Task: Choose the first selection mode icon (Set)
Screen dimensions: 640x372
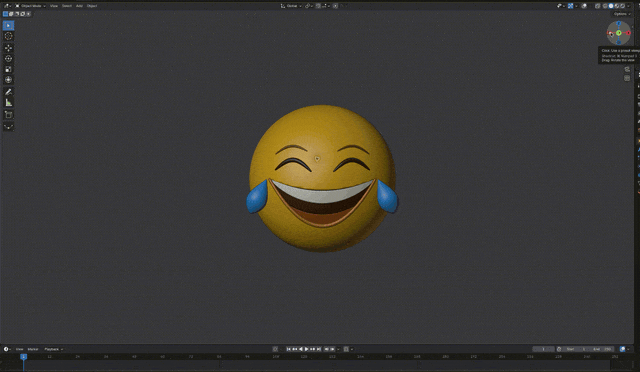Action: coord(5,14)
